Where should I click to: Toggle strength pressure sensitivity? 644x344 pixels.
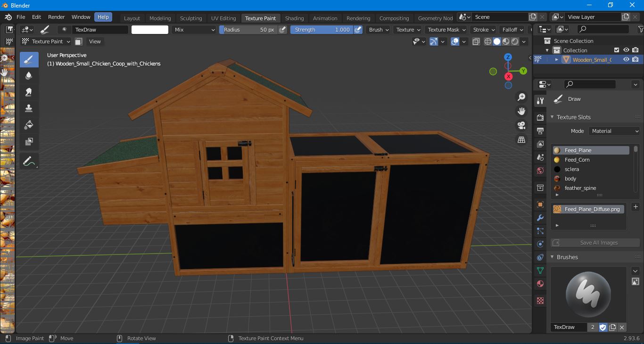click(358, 30)
